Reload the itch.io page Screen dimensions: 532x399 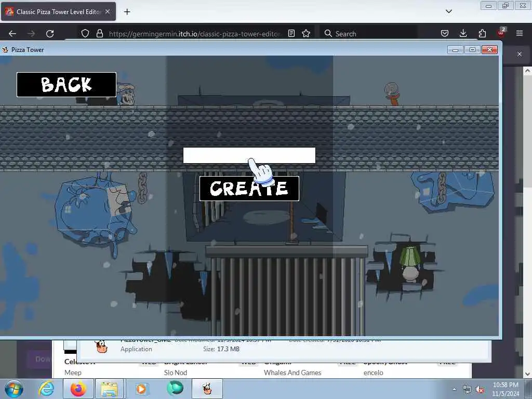click(x=50, y=34)
